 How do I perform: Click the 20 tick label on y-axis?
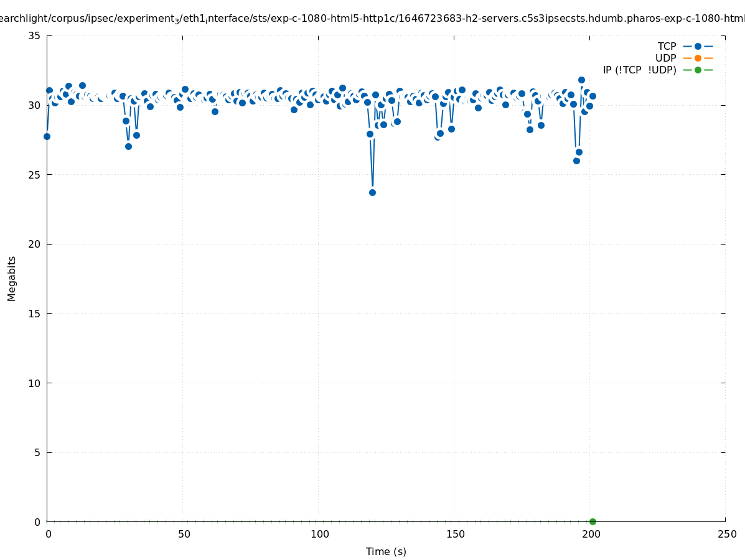tap(35, 244)
